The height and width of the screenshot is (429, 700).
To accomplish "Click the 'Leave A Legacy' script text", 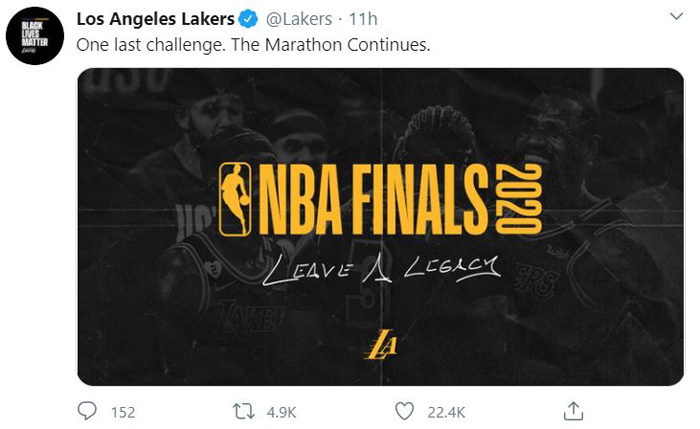I will pos(381,269).
